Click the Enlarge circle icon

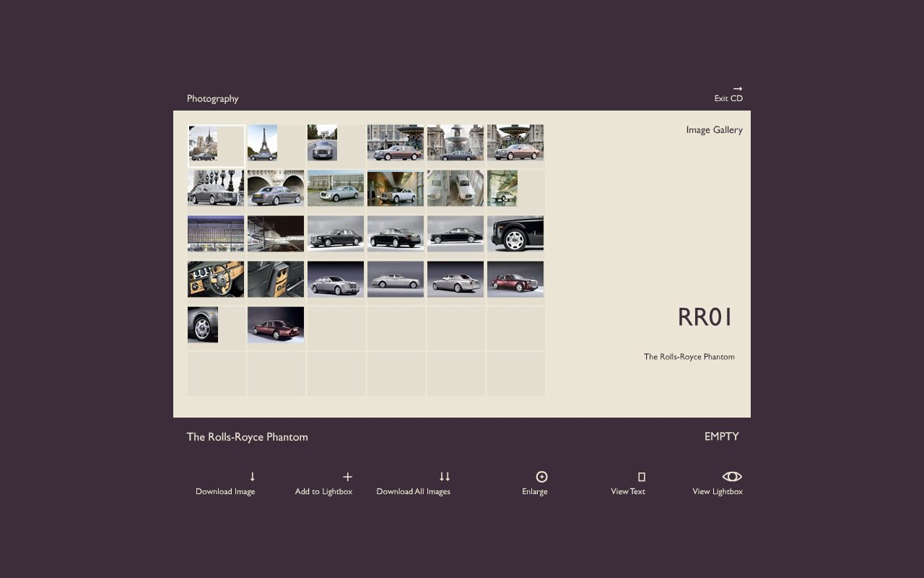541,477
